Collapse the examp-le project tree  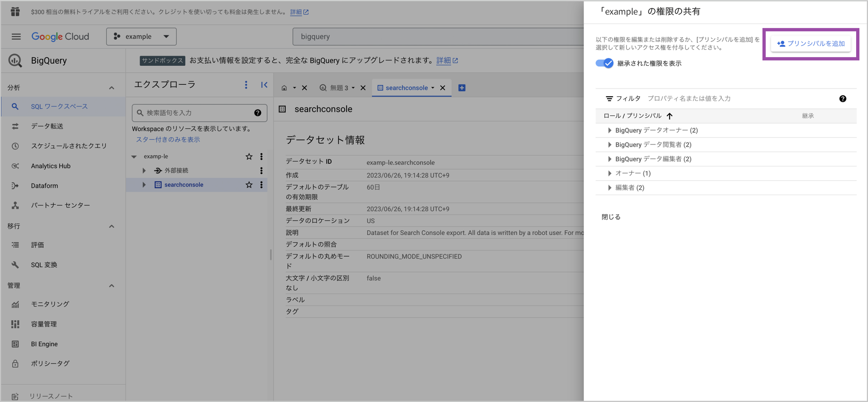[134, 156]
